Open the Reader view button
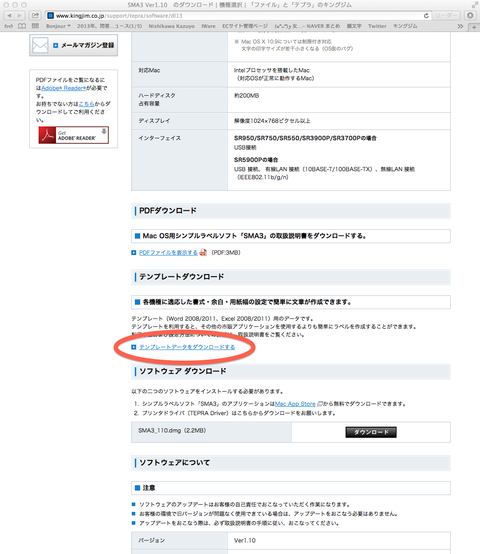The height and width of the screenshot is (554, 480). [446, 16]
